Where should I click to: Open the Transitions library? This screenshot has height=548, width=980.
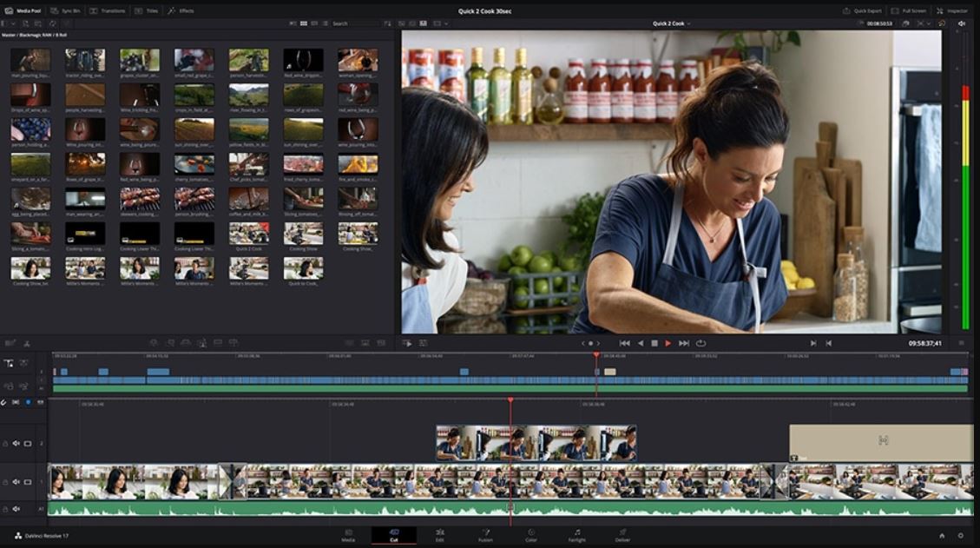tap(109, 10)
